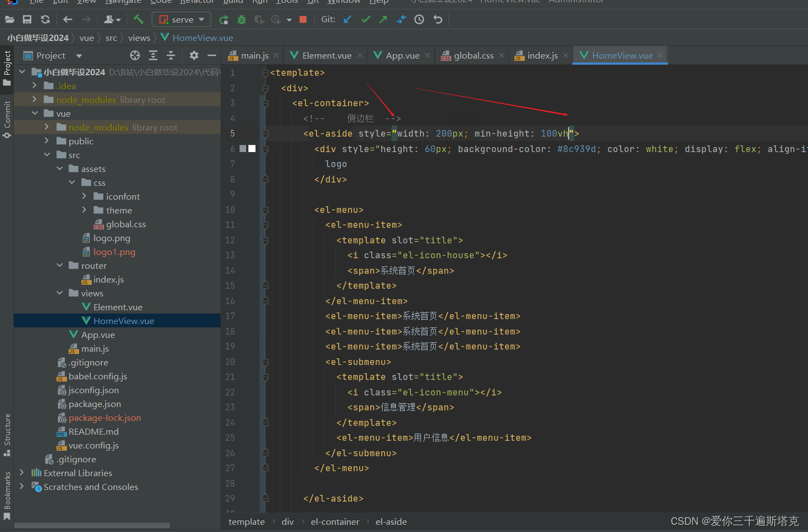Image resolution: width=808 pixels, height=532 pixels.
Task: Toggle the Structure tool window
Action: pos(7,431)
